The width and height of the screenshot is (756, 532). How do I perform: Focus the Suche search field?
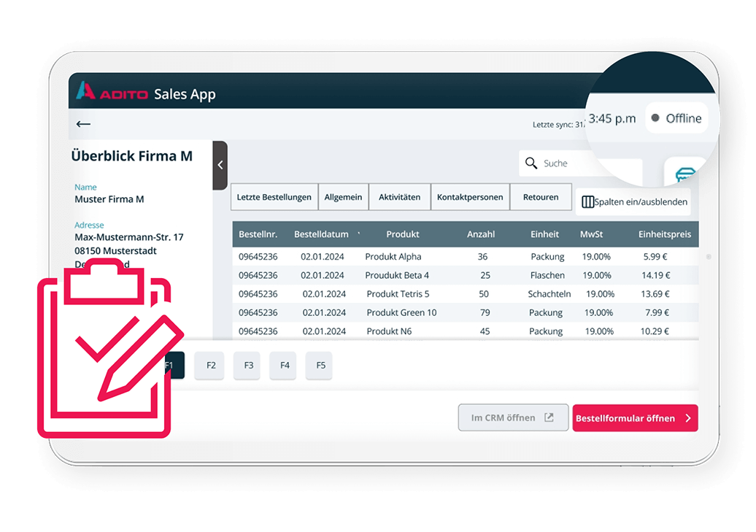[581, 163]
